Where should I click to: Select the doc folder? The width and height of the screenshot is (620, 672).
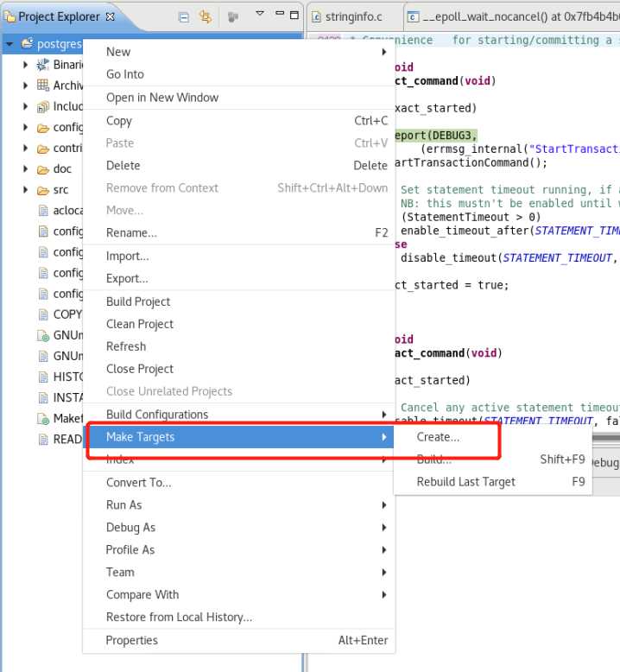(62, 168)
